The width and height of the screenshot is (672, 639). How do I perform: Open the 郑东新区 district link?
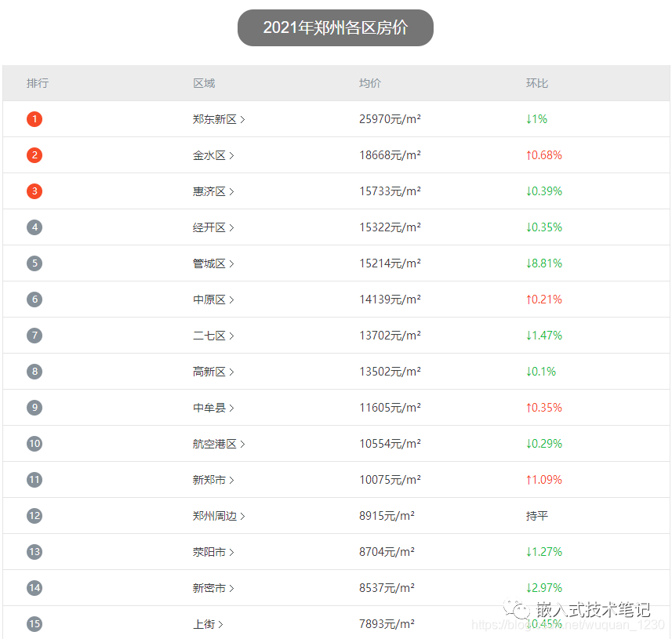[219, 119]
